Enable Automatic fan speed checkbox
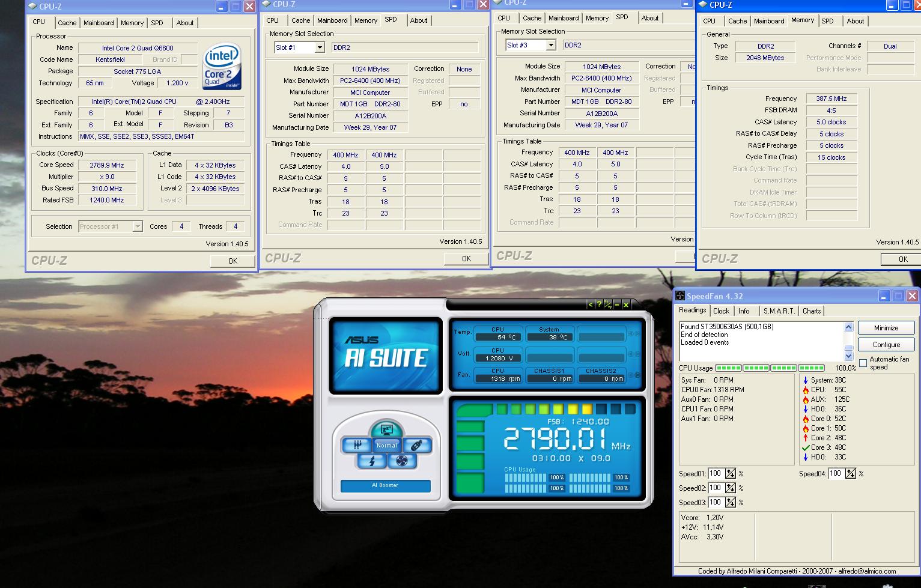 coord(863,363)
